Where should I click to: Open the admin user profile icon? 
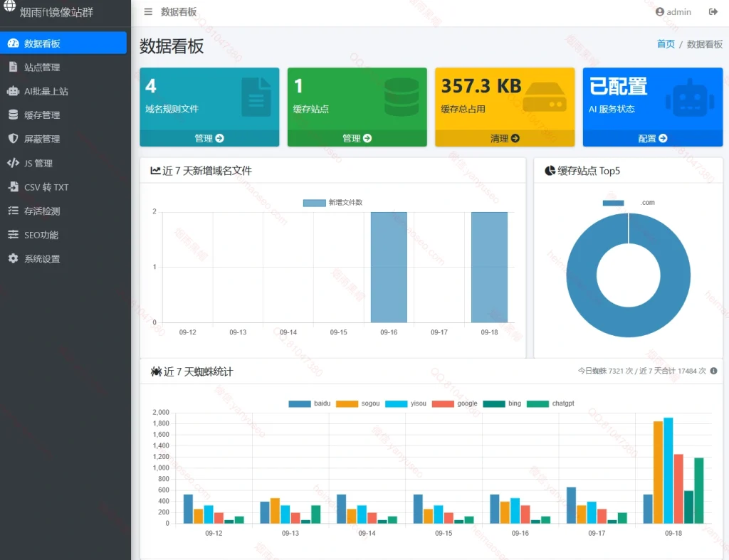659,12
